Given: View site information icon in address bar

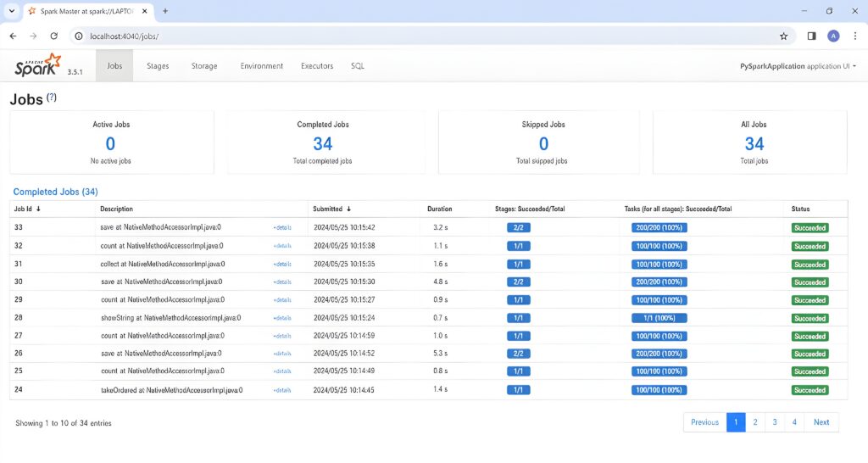Looking at the screenshot, I should (79, 36).
